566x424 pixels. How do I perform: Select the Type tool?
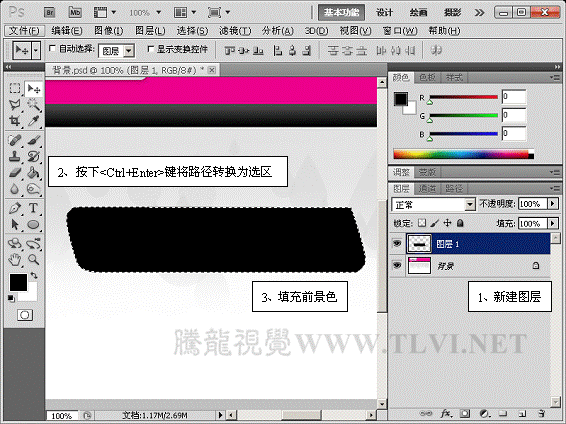click(34, 208)
